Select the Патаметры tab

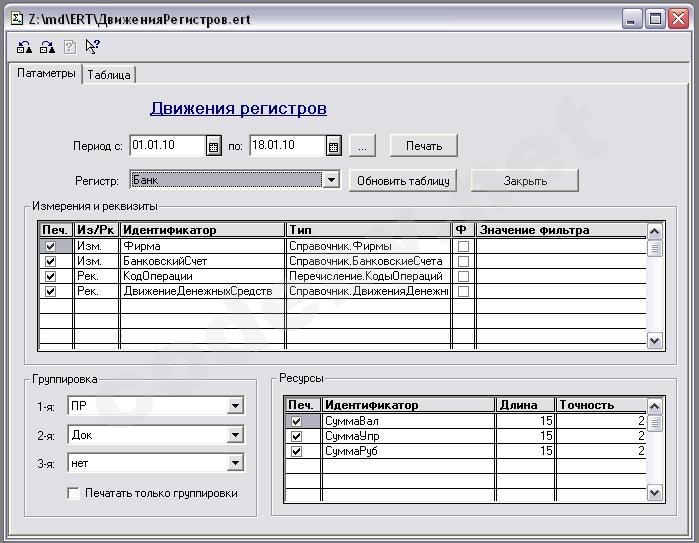[x=46, y=74]
